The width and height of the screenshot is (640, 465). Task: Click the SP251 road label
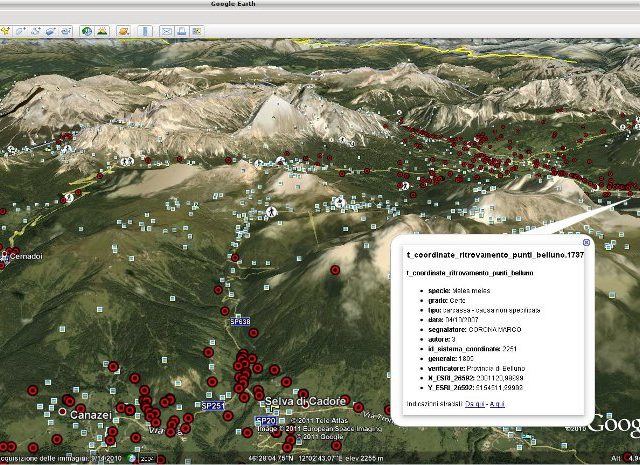pyautogui.click(x=212, y=406)
